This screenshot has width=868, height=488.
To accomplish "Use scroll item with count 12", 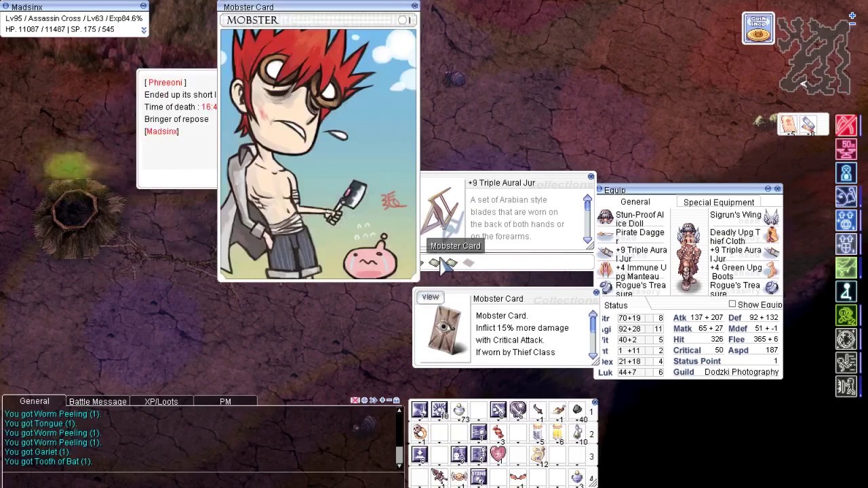I will pyautogui.click(x=538, y=455).
